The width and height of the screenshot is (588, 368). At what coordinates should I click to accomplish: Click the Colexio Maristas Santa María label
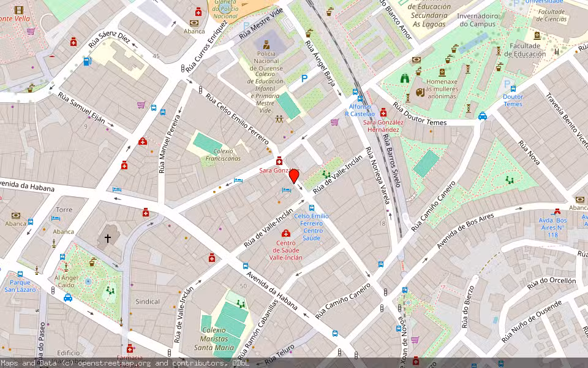pos(214,337)
